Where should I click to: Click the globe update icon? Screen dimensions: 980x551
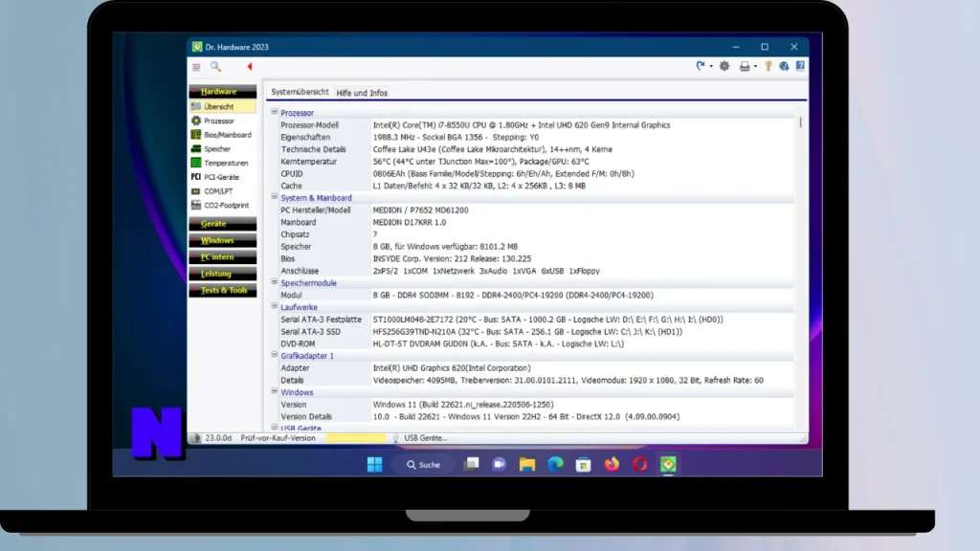pyautogui.click(x=784, y=66)
